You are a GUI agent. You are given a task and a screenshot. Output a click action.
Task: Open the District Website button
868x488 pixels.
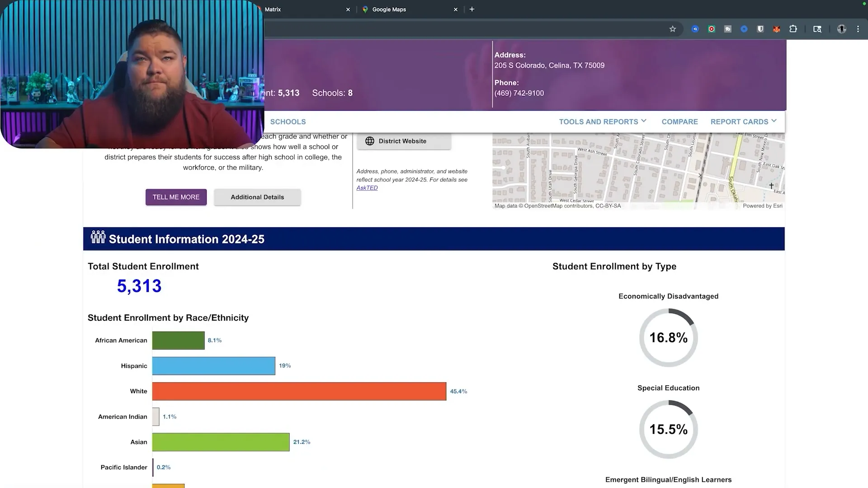(x=404, y=141)
